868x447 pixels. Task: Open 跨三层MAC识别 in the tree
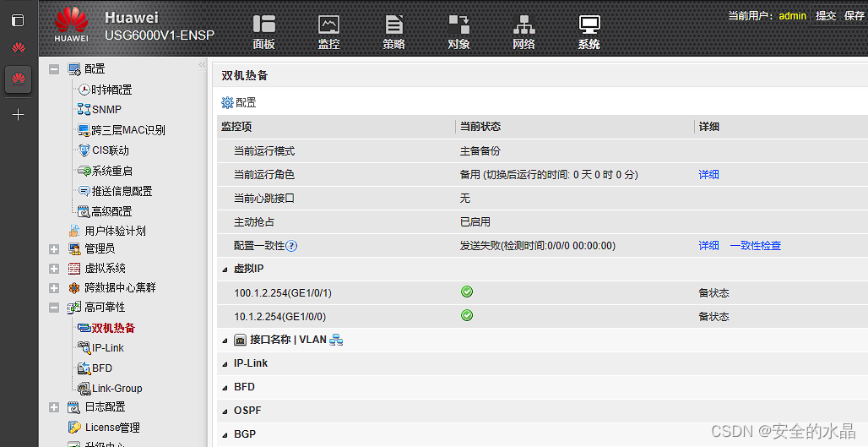pos(127,130)
